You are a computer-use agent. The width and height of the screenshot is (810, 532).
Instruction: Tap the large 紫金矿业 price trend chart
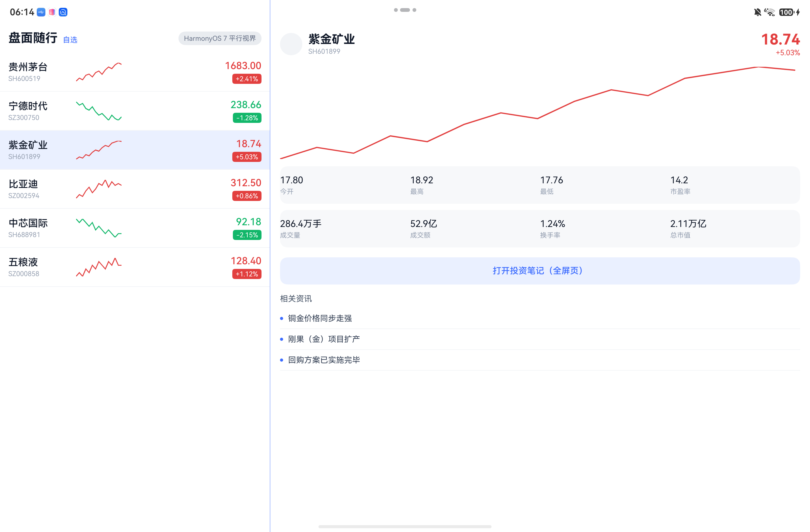click(x=538, y=113)
